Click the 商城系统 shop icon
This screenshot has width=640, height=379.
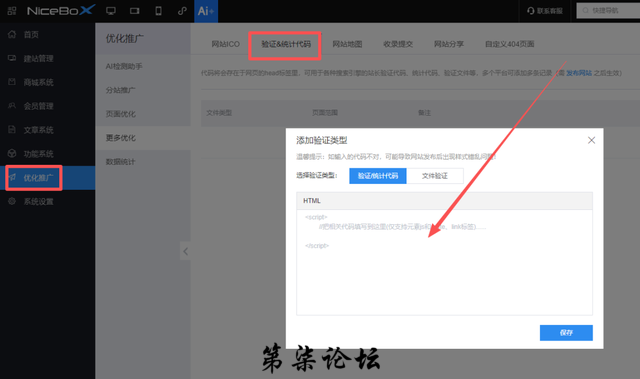coord(12,82)
